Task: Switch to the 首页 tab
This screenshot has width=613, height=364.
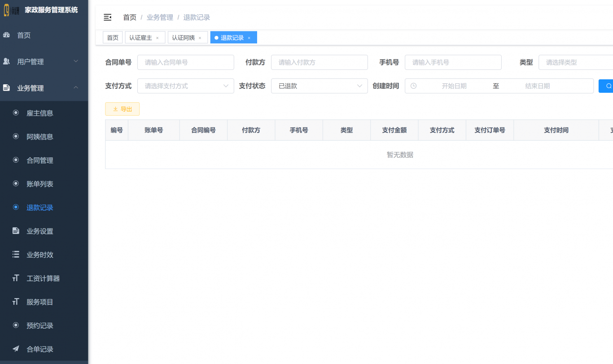Action: point(113,38)
